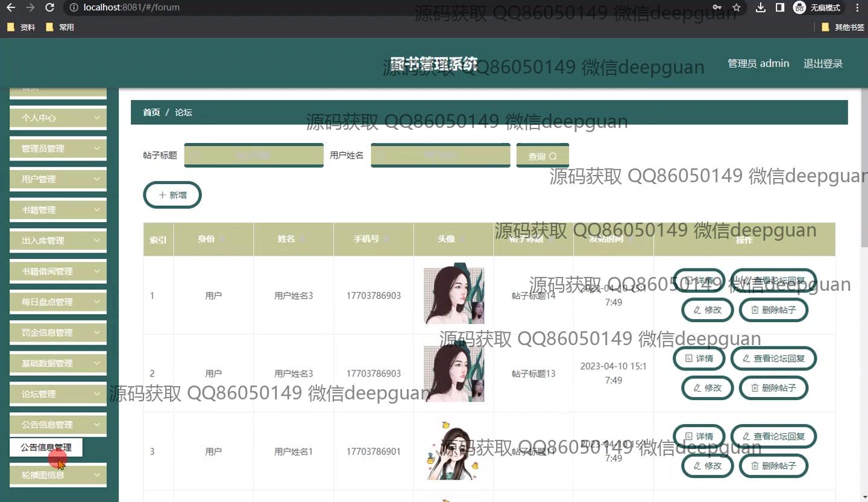
Task: Go back with the browser back arrow
Action: (11, 8)
